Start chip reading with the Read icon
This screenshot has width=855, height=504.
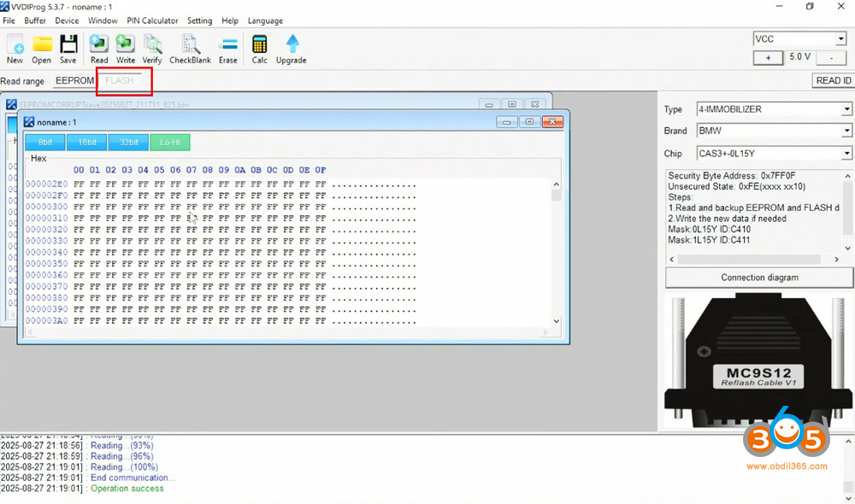[99, 49]
